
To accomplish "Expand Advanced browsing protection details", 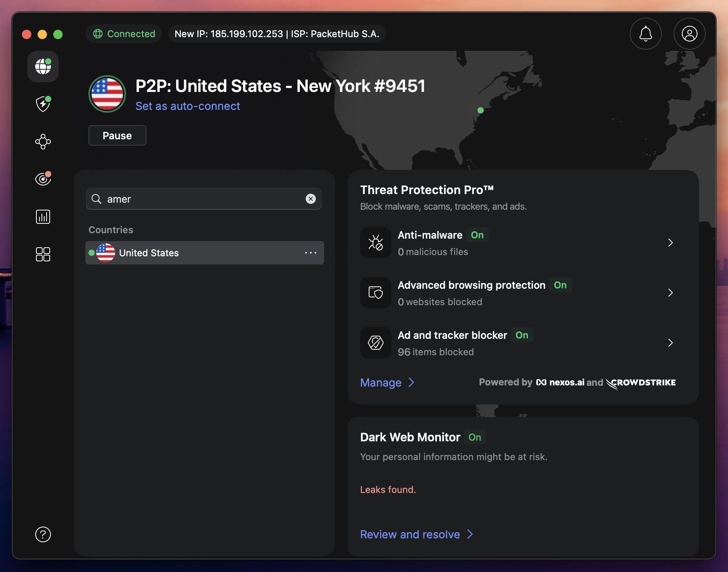I will point(670,293).
